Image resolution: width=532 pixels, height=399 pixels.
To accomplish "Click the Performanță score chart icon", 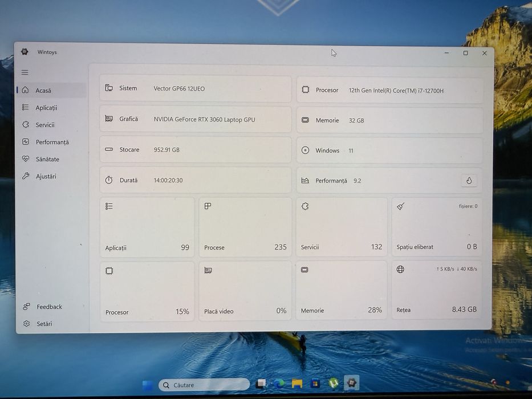I will click(305, 181).
